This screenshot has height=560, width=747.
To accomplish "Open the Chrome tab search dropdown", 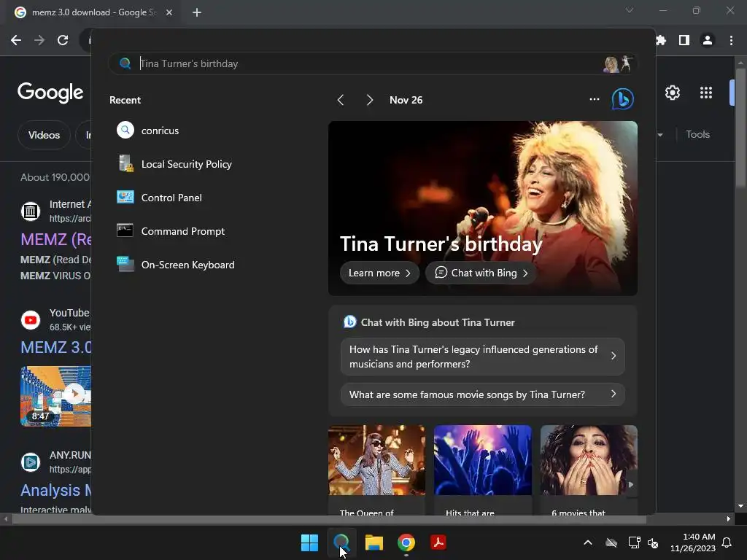I will click(x=630, y=10).
